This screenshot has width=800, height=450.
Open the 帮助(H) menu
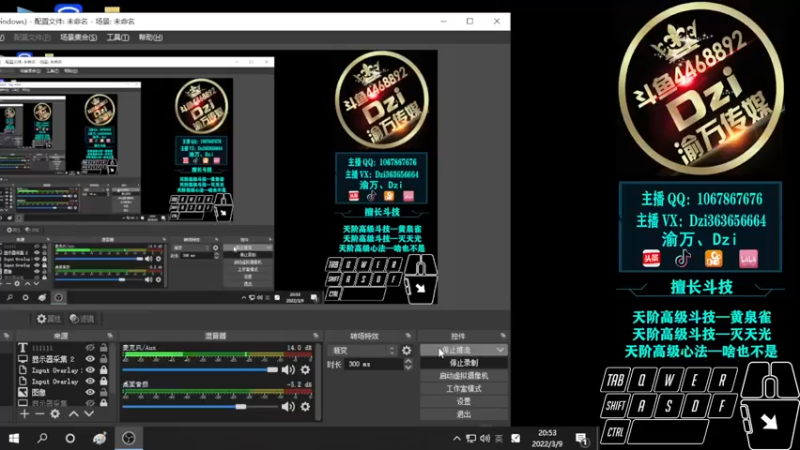tap(151, 37)
